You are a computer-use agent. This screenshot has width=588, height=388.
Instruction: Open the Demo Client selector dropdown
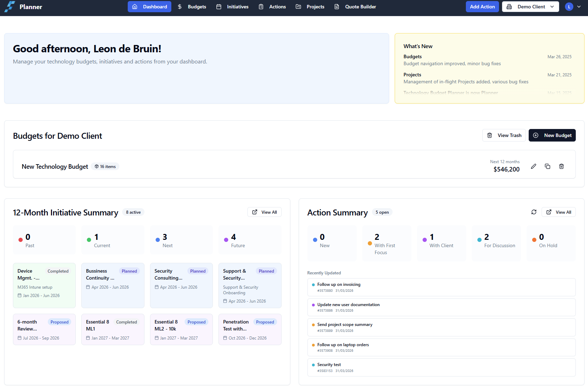coord(530,7)
